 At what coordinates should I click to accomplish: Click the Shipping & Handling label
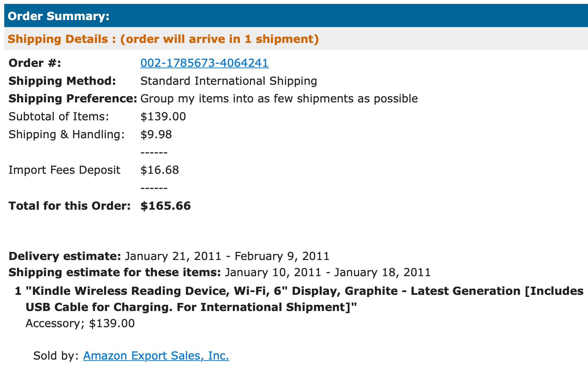[66, 134]
